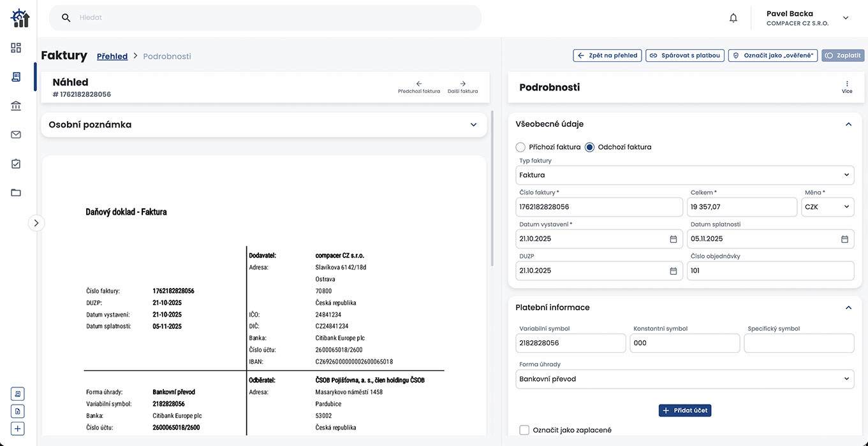Viewport: 868px width, 446px height.
Task: Open the bank icon in the sidebar
Action: tap(16, 106)
